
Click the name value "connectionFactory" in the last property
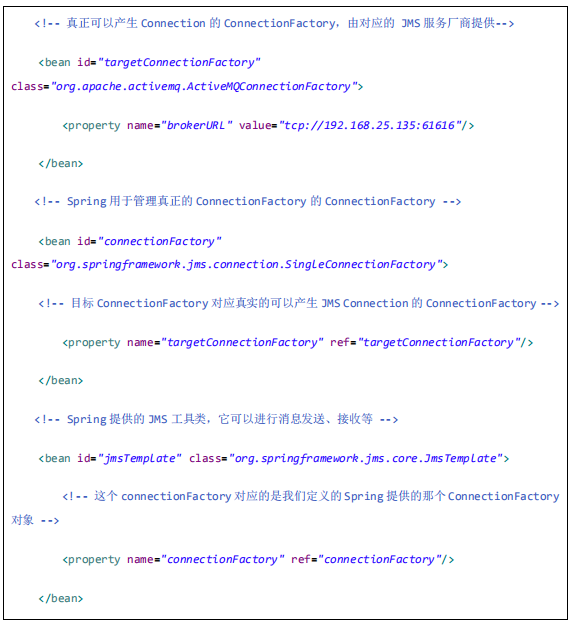pyautogui.click(x=223, y=559)
